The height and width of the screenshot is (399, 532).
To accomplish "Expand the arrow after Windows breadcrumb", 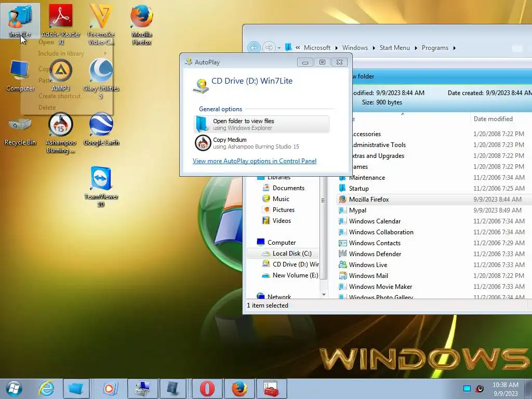I will click(374, 48).
